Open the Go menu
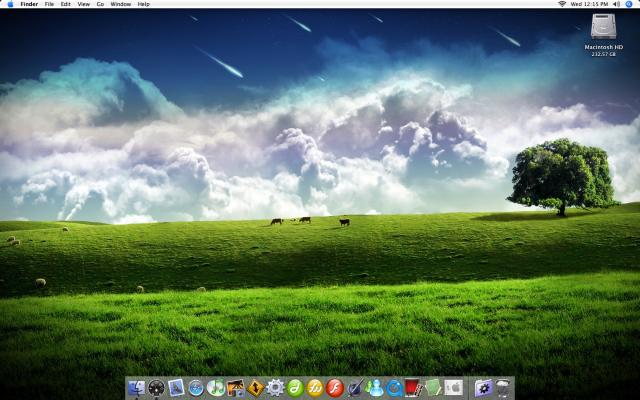 (x=100, y=4)
